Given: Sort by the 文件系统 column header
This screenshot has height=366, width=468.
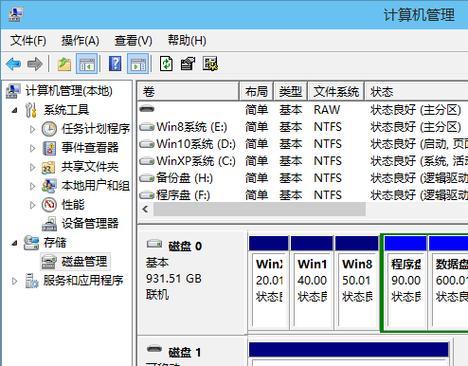Looking at the screenshot, I should tap(336, 91).
